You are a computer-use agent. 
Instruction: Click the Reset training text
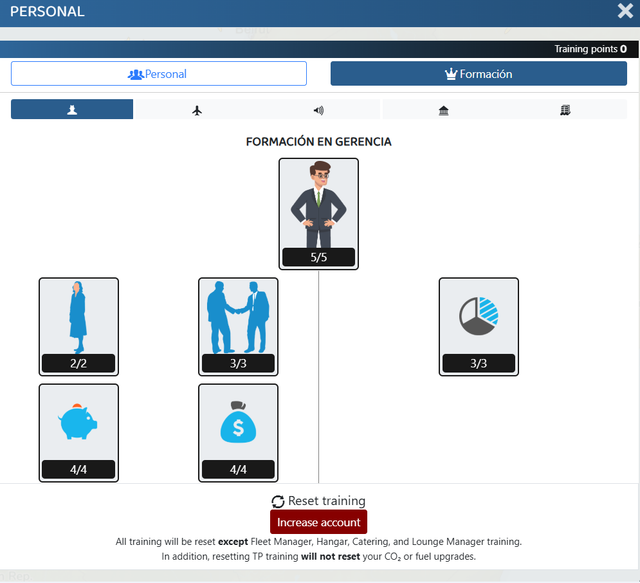click(x=327, y=501)
